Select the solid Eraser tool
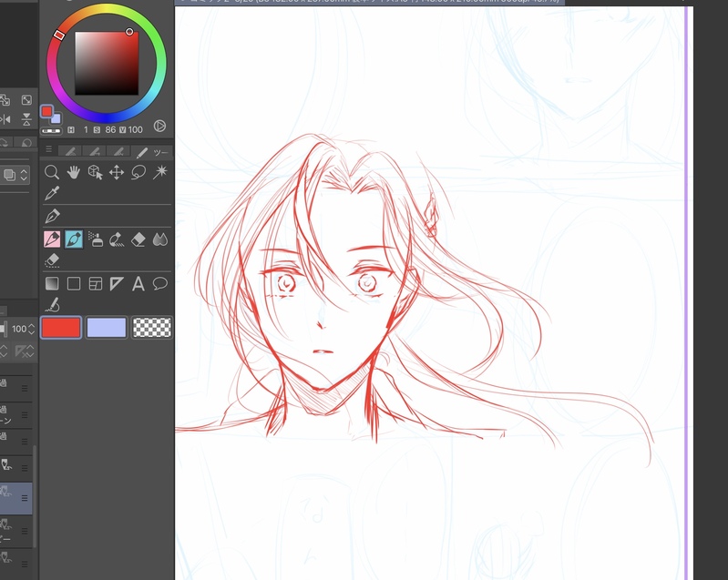The width and height of the screenshot is (728, 580). (x=138, y=239)
